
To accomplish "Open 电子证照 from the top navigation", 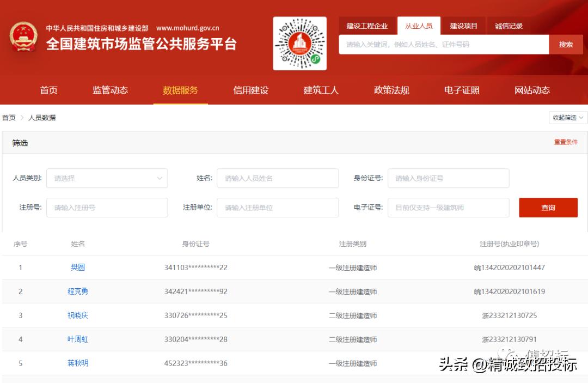I will pyautogui.click(x=461, y=90).
